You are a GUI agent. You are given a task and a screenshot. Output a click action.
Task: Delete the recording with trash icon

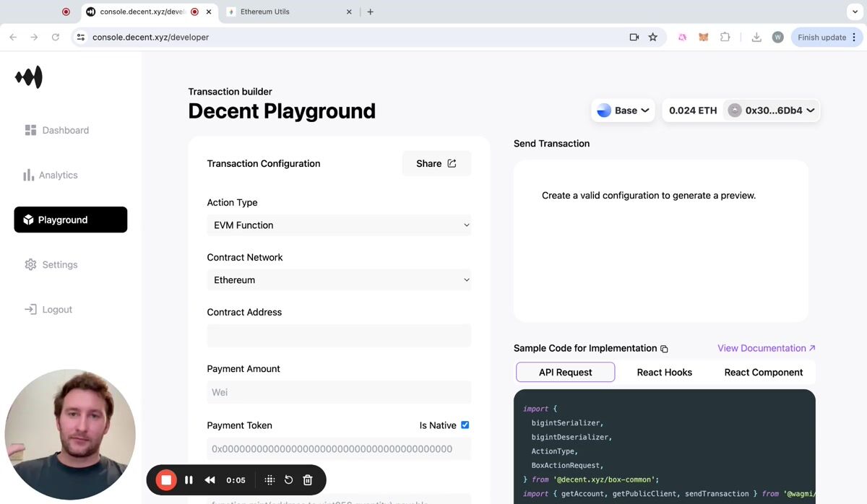click(x=308, y=480)
